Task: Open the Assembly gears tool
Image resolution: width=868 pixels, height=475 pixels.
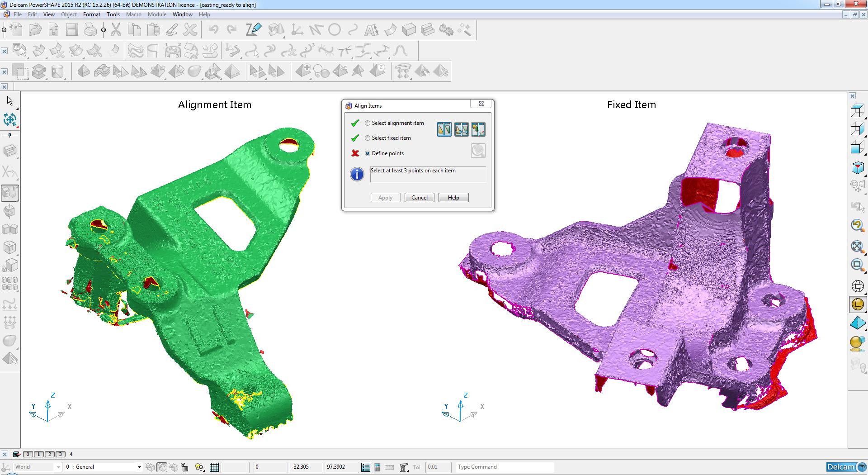Action: coord(446,30)
